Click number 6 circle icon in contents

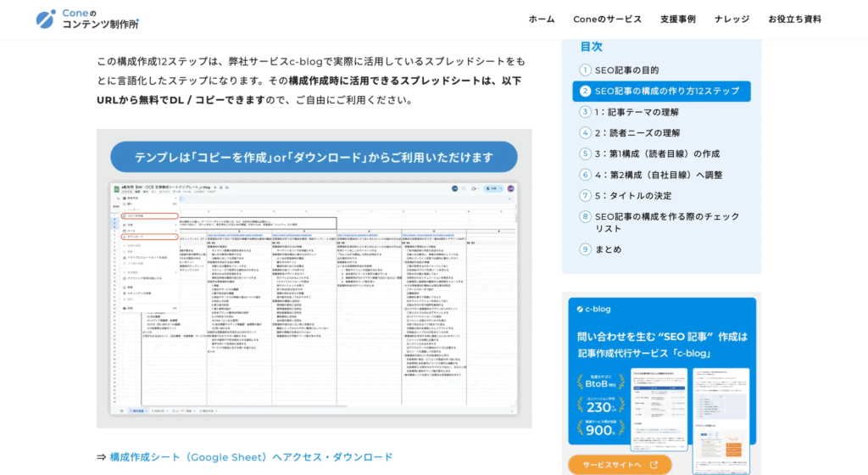coord(585,175)
